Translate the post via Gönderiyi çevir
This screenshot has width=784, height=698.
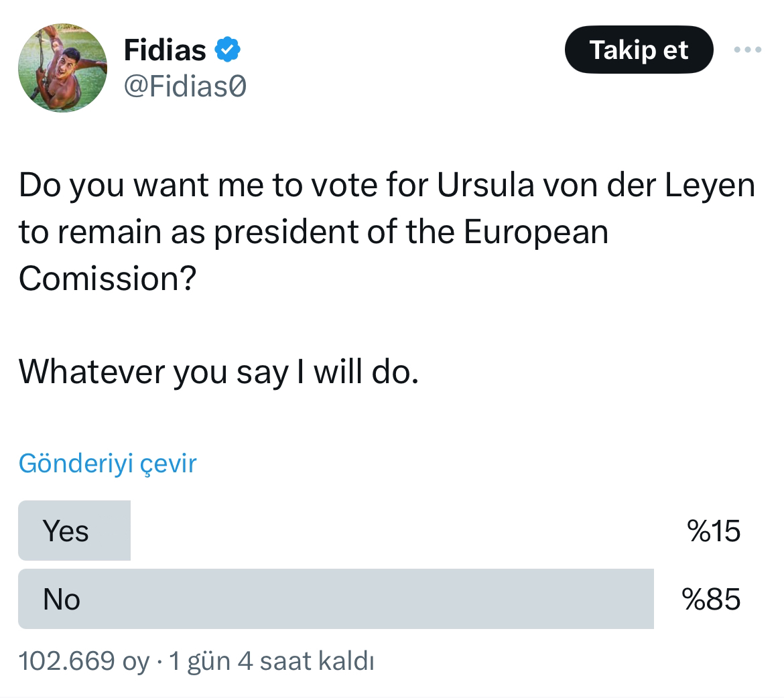[107, 464]
